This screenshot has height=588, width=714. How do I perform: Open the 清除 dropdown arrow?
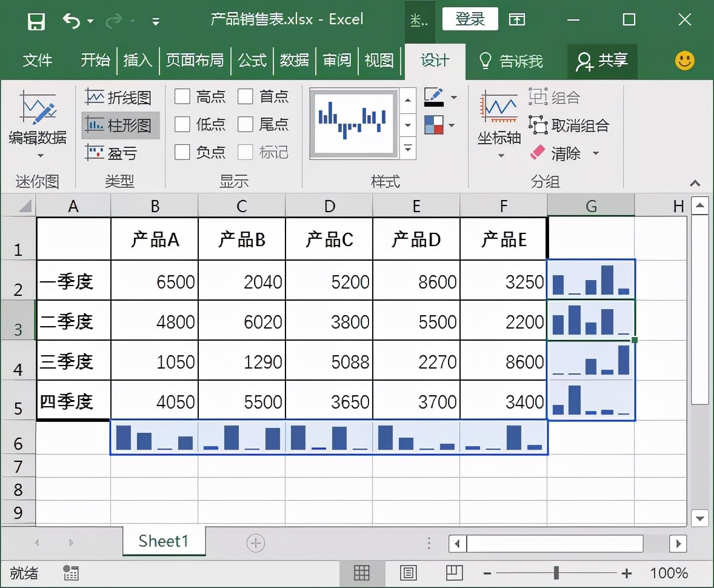pyautogui.click(x=595, y=153)
